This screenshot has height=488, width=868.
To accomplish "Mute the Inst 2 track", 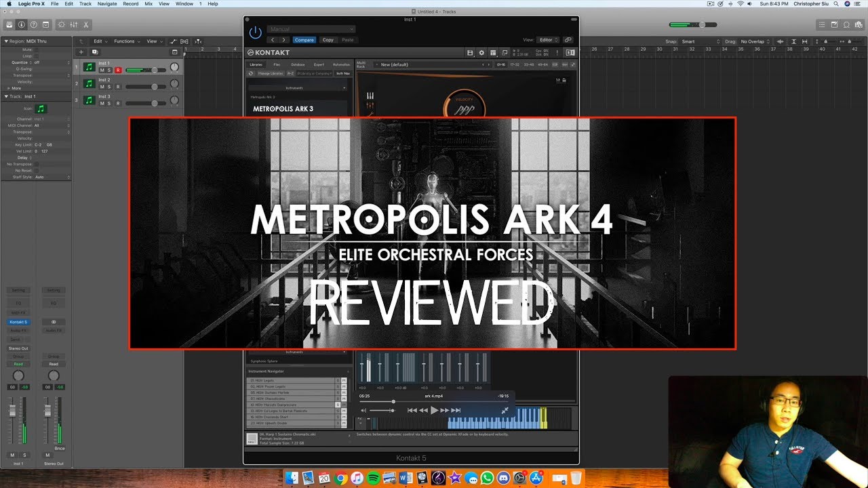I will [x=102, y=87].
